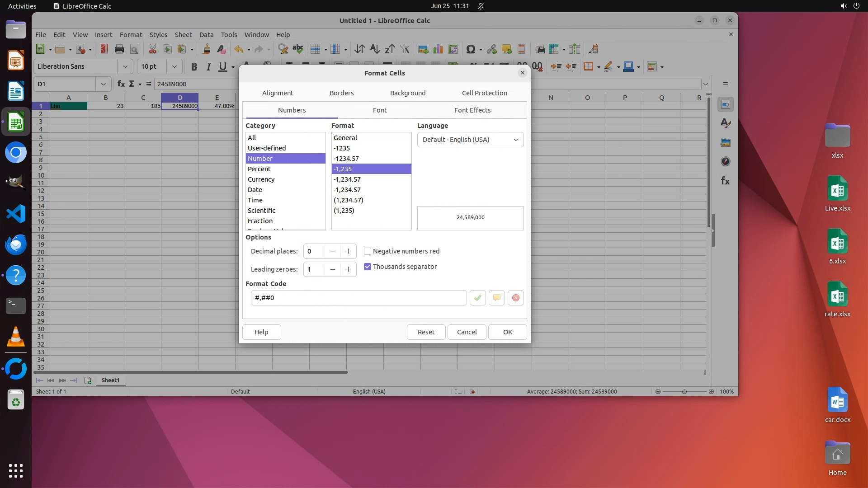Click the Insert Chart toolbar icon
Screen dimensions: 868x488
coord(438,49)
